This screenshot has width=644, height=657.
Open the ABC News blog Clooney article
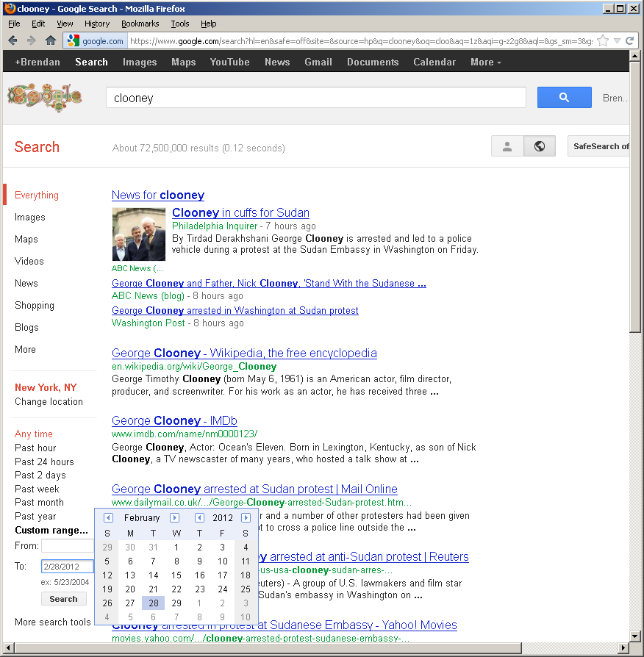tap(269, 283)
